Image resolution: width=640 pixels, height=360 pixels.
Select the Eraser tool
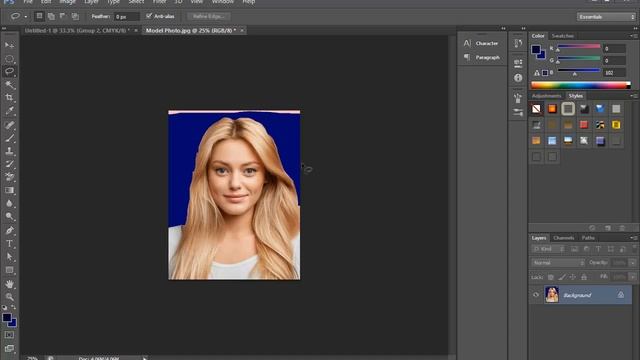(9, 177)
